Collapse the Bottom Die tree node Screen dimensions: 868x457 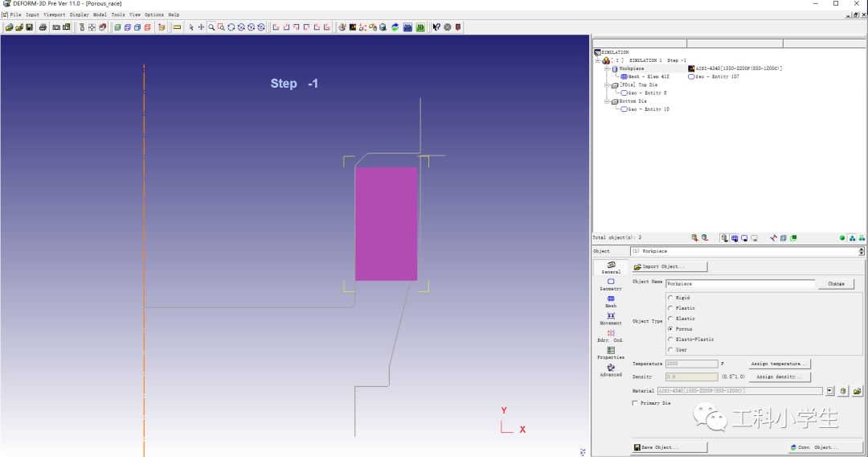click(x=607, y=101)
